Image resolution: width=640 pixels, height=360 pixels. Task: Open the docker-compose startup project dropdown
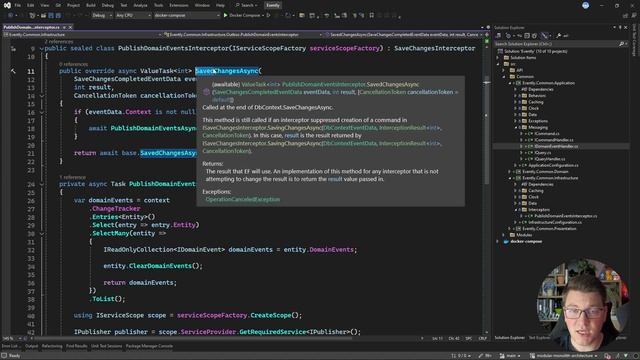point(187,16)
